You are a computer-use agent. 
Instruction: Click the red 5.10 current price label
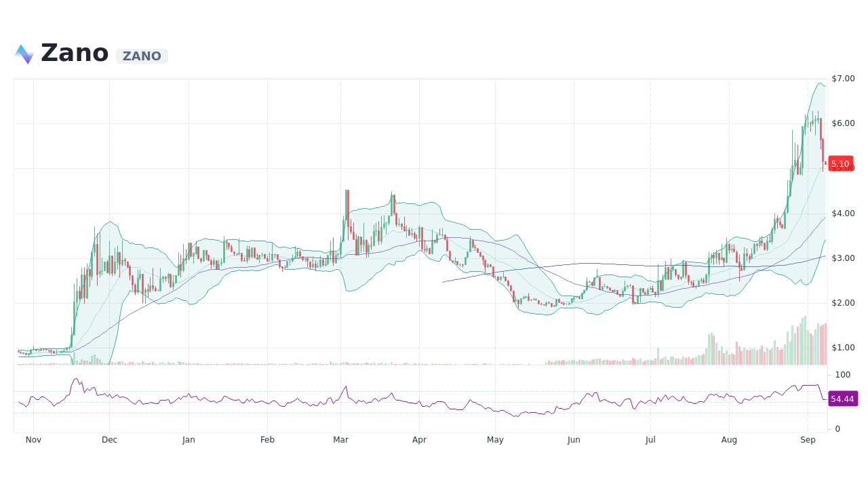tap(840, 163)
